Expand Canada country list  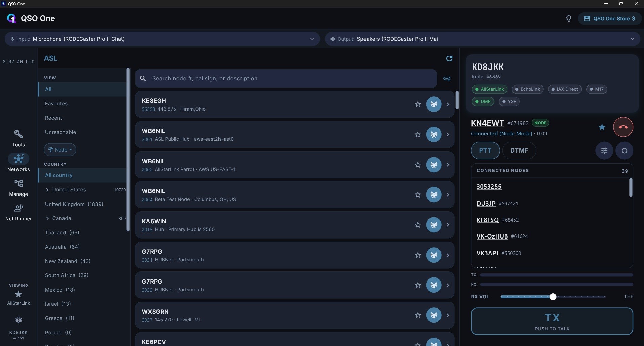coord(47,219)
